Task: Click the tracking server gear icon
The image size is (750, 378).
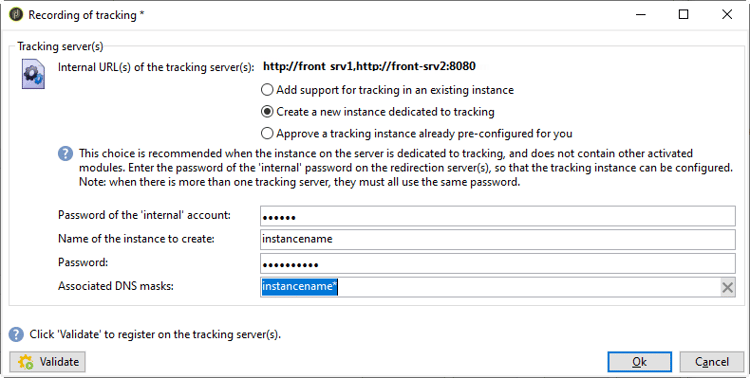Action: point(33,74)
